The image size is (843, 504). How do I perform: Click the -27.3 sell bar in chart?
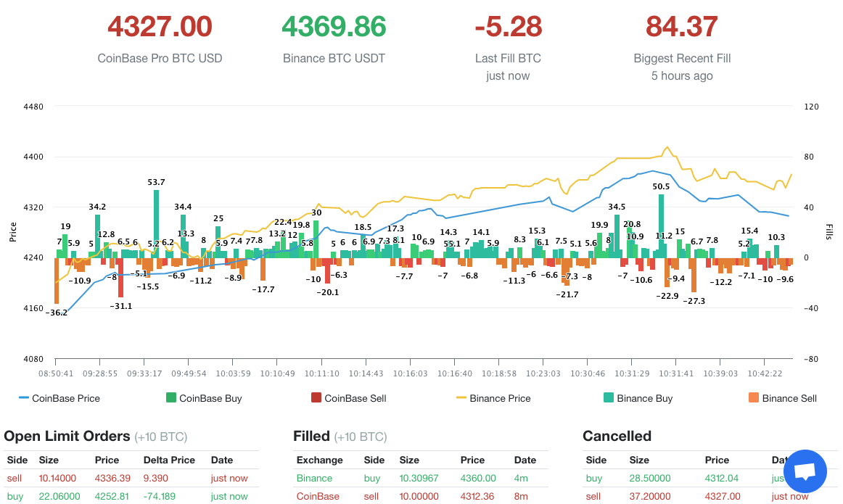tap(694, 275)
